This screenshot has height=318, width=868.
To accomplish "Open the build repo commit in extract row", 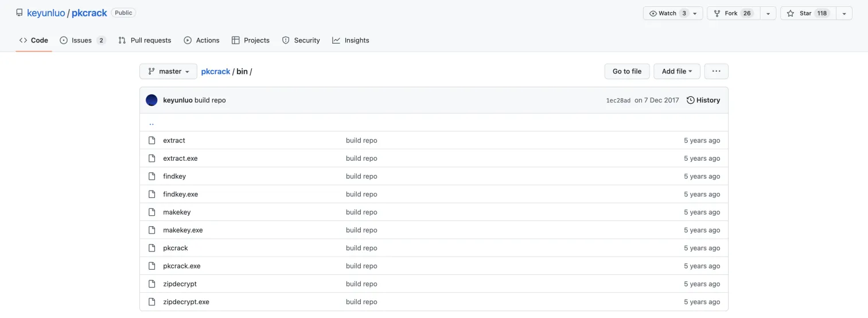I will (361, 140).
